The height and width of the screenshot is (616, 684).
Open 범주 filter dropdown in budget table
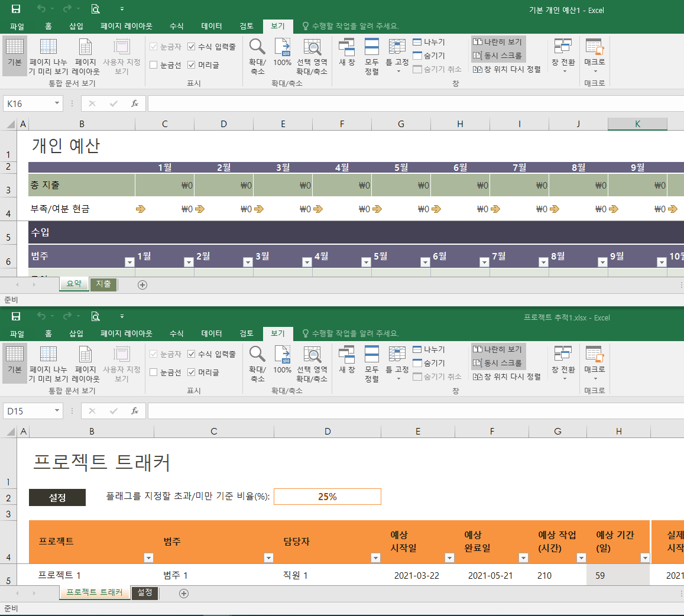pos(129,262)
